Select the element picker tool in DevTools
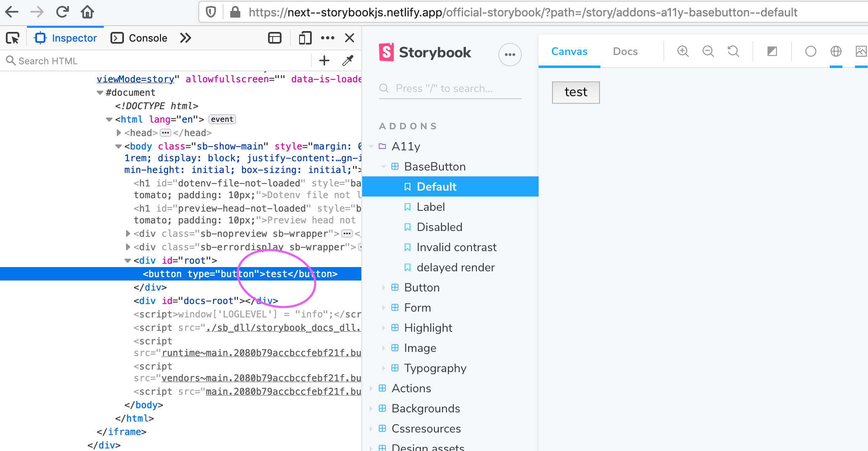 [13, 38]
